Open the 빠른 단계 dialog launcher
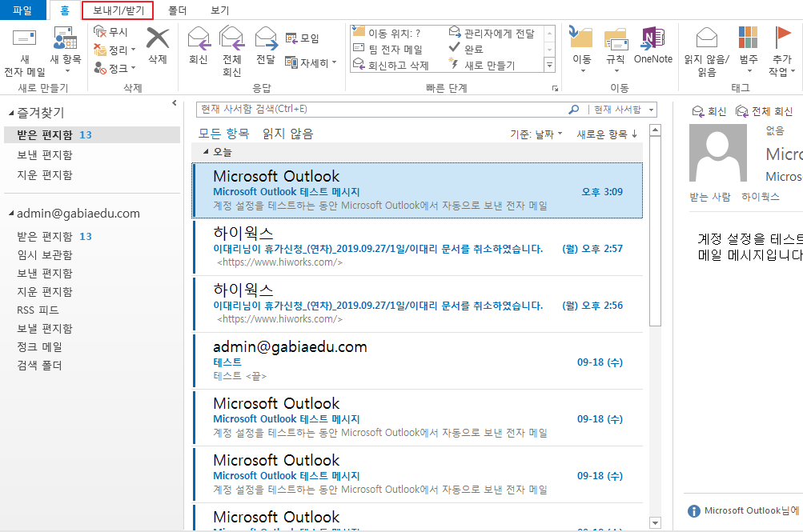Image resolution: width=803 pixels, height=532 pixels. [x=555, y=89]
